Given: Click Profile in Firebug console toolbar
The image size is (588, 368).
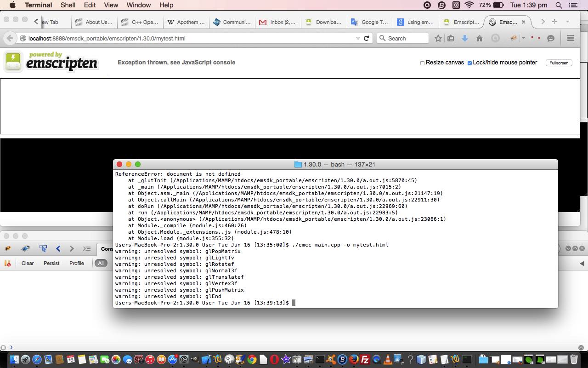Looking at the screenshot, I should (x=77, y=263).
